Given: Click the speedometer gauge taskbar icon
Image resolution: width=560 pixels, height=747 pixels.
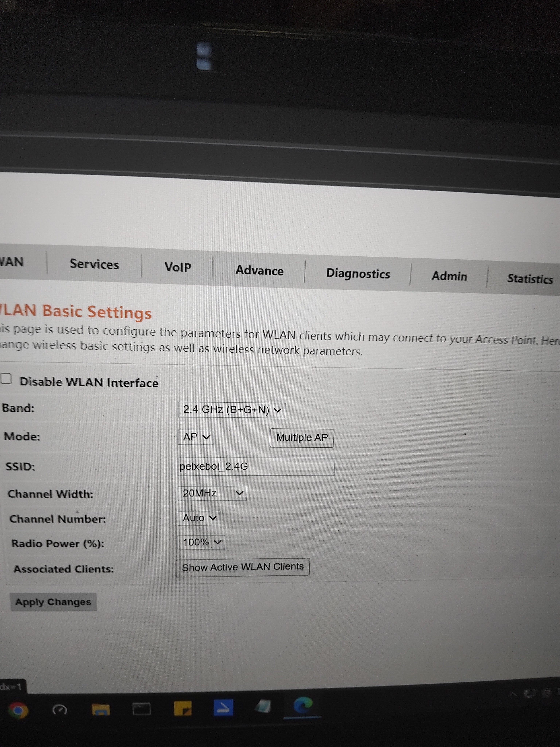Looking at the screenshot, I should tap(60, 710).
